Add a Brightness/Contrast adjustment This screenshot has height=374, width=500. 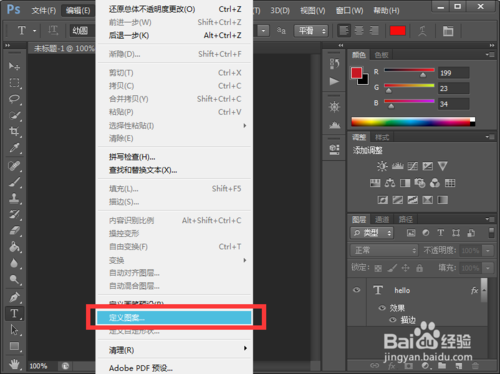pos(382,166)
